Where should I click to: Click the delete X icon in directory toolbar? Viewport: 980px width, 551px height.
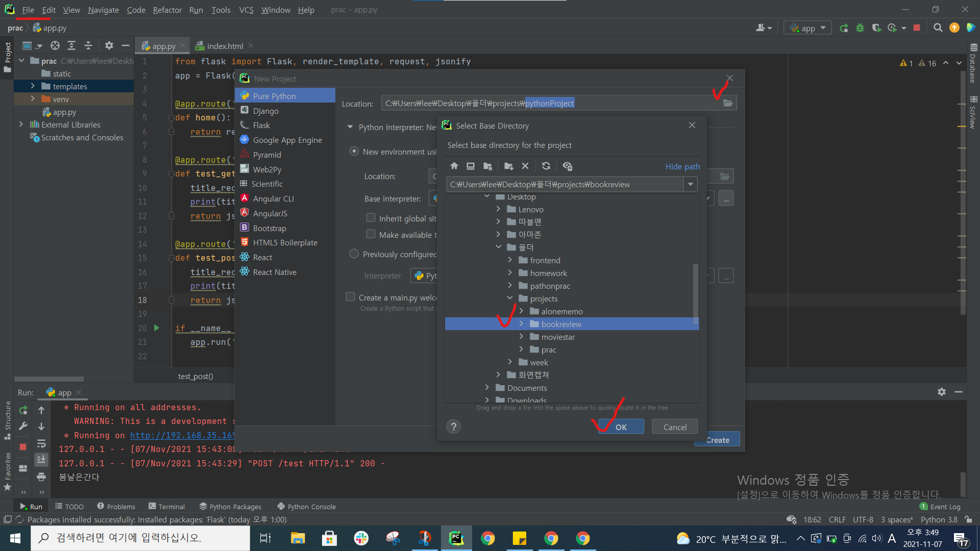tap(525, 166)
